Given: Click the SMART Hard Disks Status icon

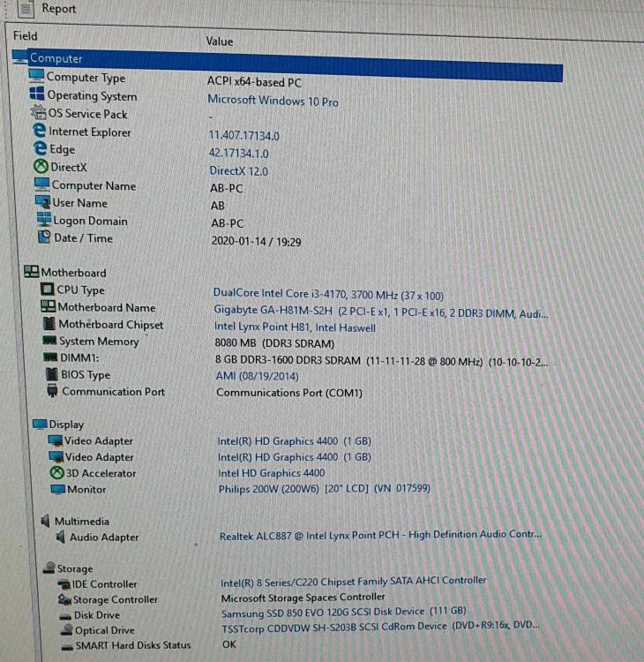Looking at the screenshot, I should tap(68, 647).
